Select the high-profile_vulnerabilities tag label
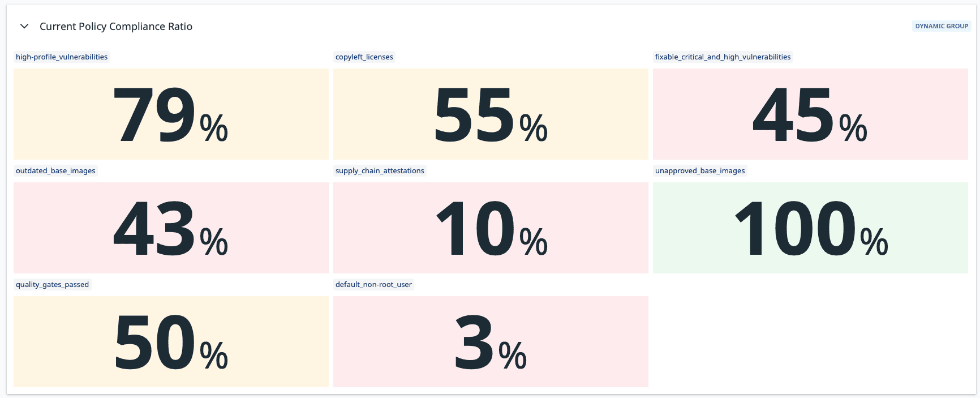 point(62,57)
